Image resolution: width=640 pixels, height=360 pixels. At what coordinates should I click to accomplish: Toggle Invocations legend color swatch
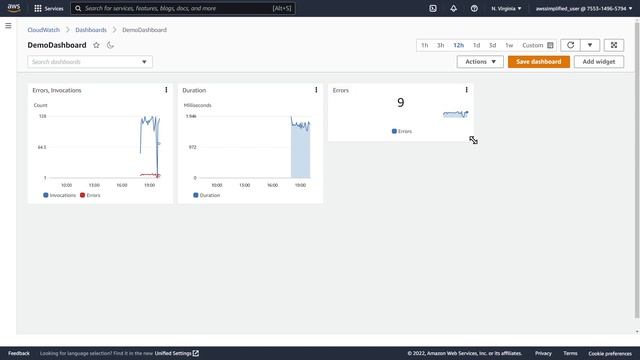[x=46, y=195]
